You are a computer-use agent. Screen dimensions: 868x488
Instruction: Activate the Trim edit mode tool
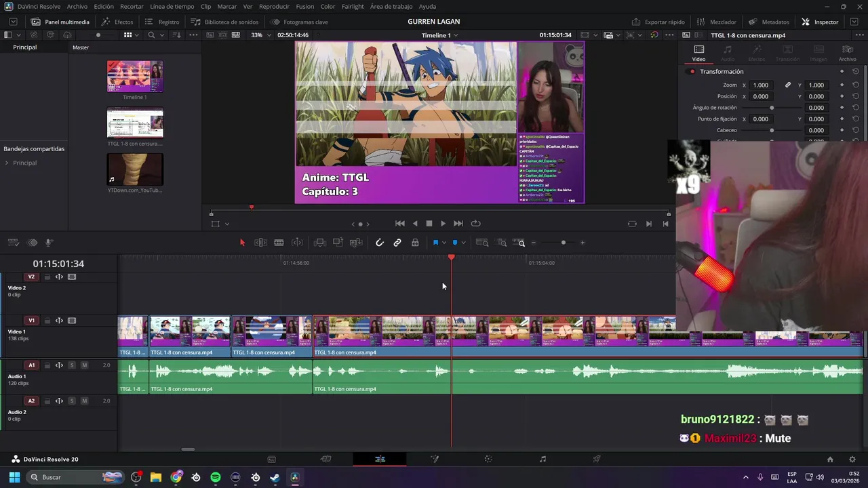260,243
